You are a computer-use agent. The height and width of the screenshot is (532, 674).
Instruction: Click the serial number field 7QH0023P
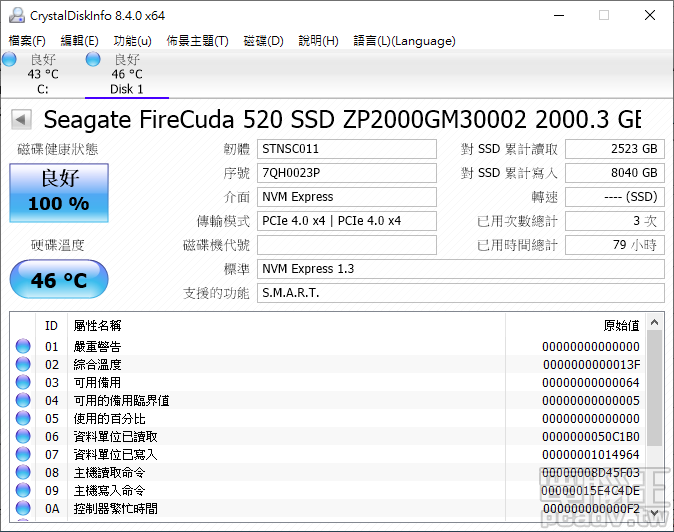[347, 173]
